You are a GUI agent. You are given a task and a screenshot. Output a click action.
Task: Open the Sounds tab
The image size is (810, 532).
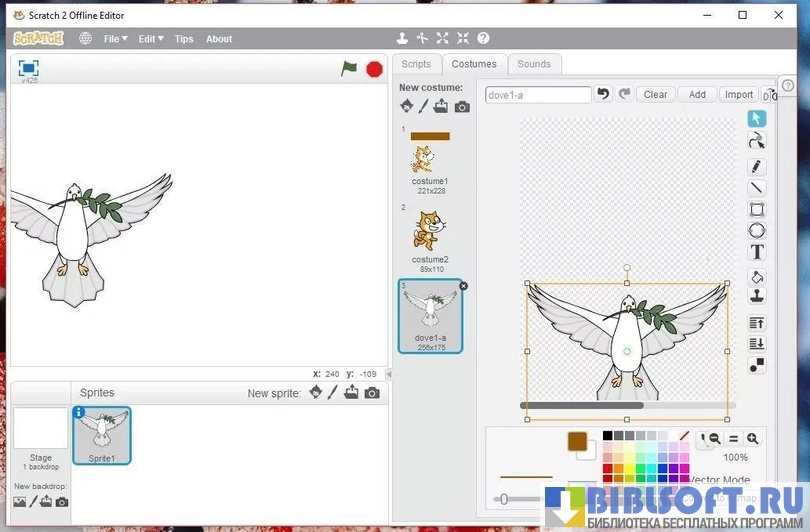click(534, 64)
